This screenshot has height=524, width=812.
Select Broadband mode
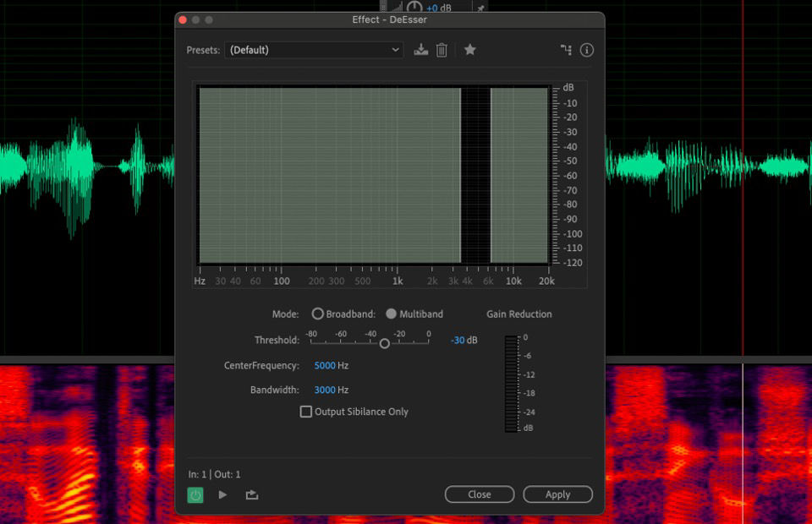click(x=318, y=314)
